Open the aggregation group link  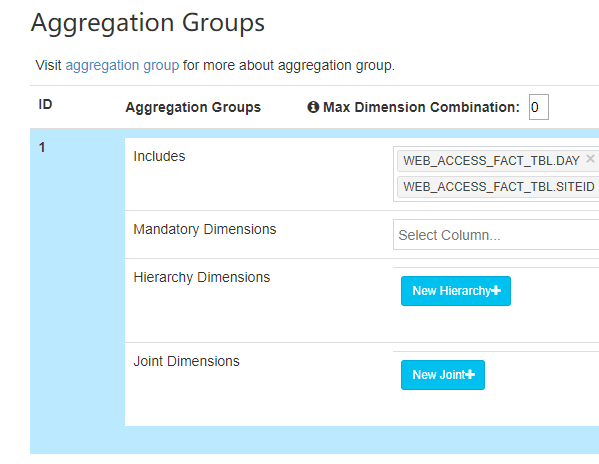[122, 65]
